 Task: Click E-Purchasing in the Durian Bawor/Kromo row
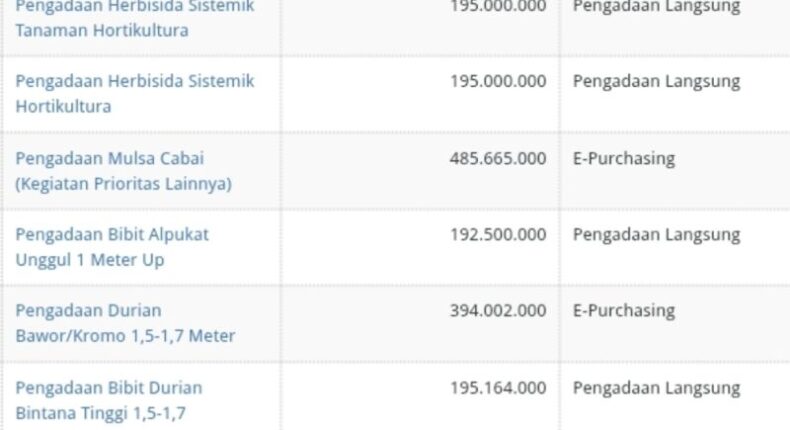(624, 311)
